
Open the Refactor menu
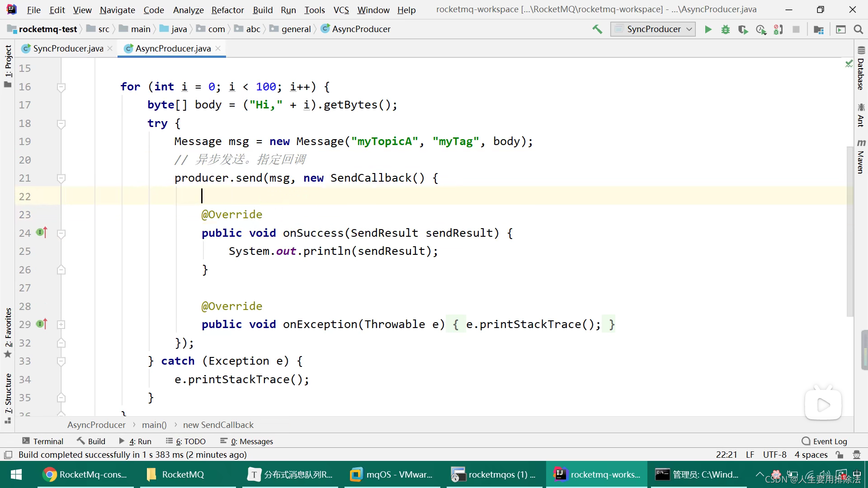pyautogui.click(x=227, y=10)
